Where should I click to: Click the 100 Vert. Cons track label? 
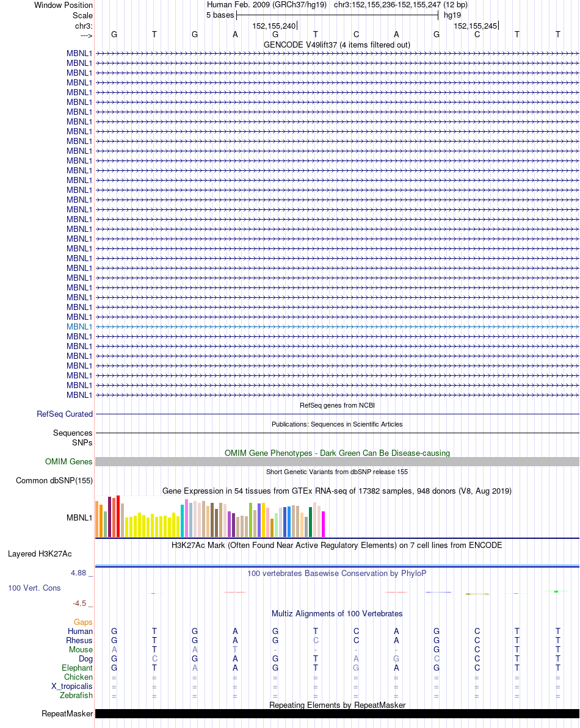(34, 588)
